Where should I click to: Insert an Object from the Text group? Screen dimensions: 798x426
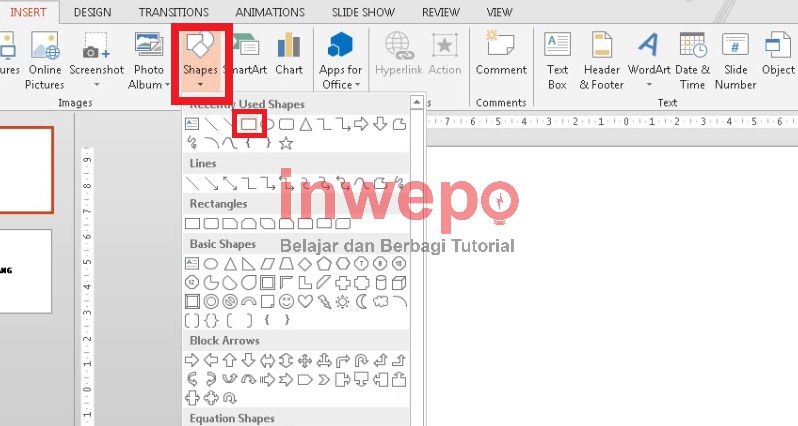pyautogui.click(x=778, y=53)
